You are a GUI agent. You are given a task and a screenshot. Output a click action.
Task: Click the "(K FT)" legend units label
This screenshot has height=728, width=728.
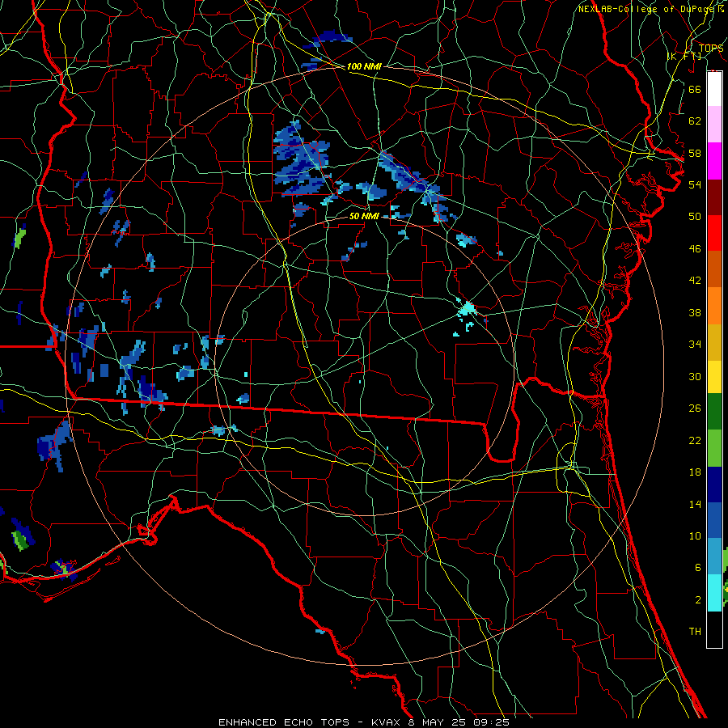(684, 56)
